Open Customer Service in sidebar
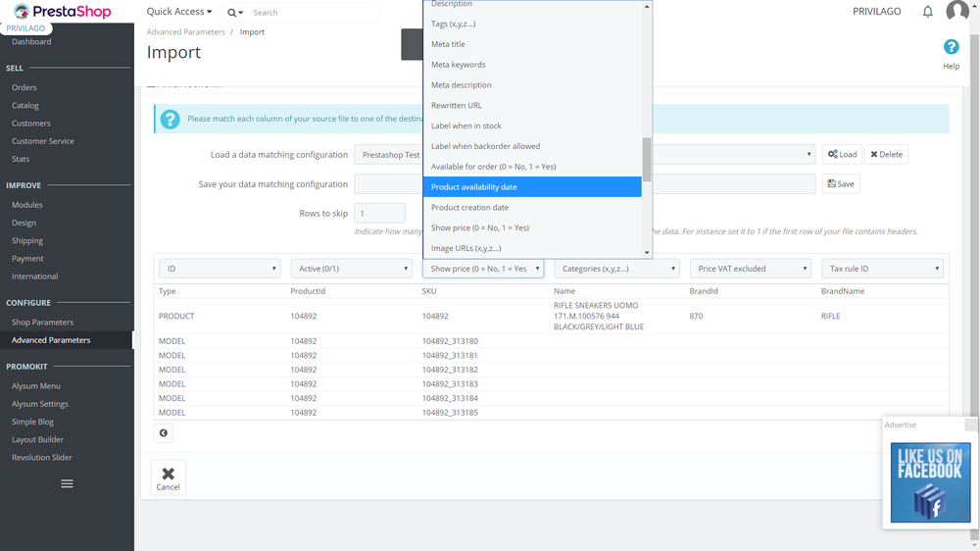 point(42,141)
